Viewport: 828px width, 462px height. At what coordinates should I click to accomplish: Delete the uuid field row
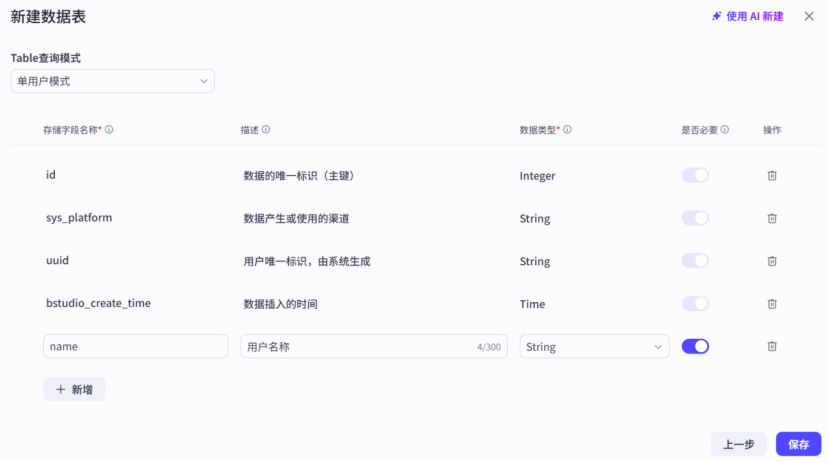click(771, 261)
